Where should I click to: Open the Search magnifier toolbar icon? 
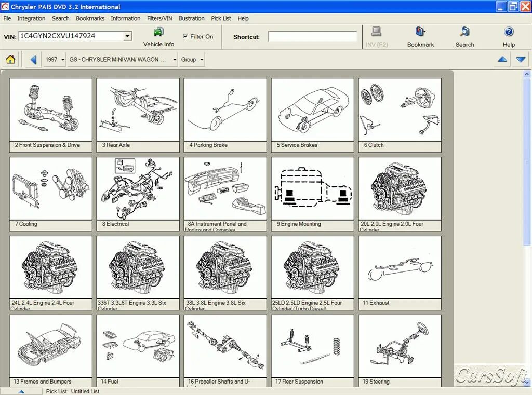coord(464,32)
